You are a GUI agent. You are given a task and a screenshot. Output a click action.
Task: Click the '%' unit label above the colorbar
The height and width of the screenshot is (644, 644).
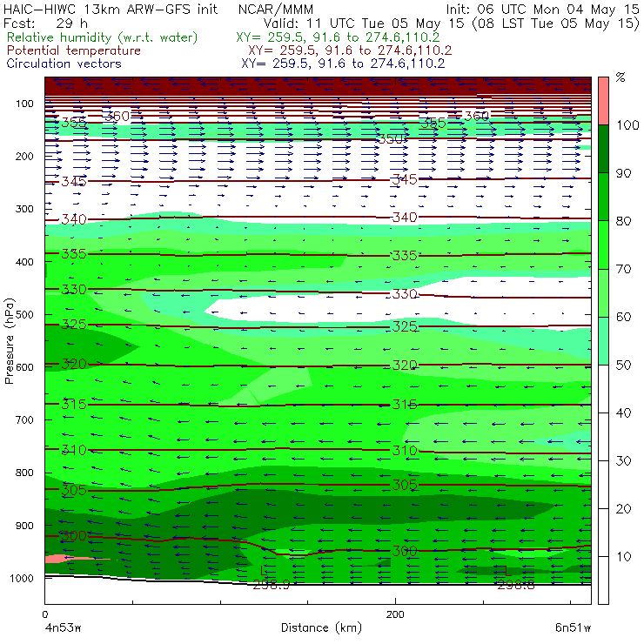[x=621, y=77]
